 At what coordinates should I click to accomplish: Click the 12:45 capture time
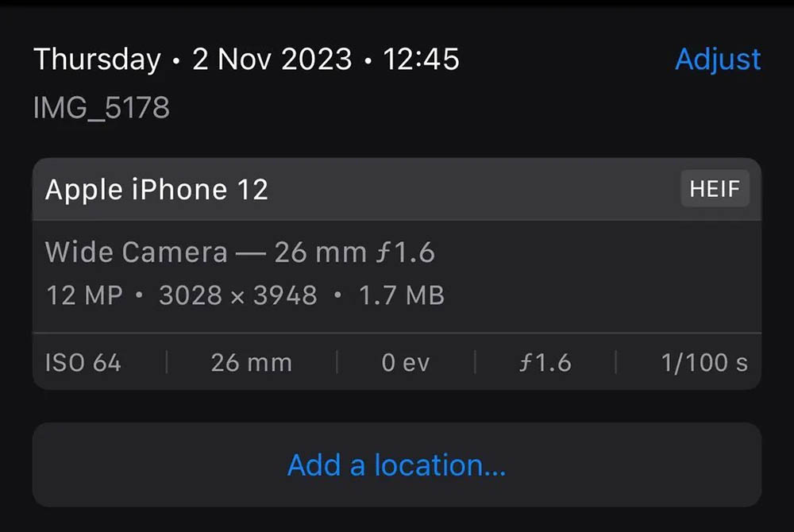click(421, 60)
